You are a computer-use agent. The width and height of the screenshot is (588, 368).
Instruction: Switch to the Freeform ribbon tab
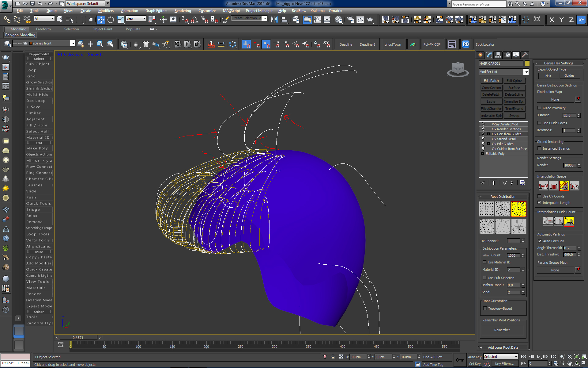(43, 29)
